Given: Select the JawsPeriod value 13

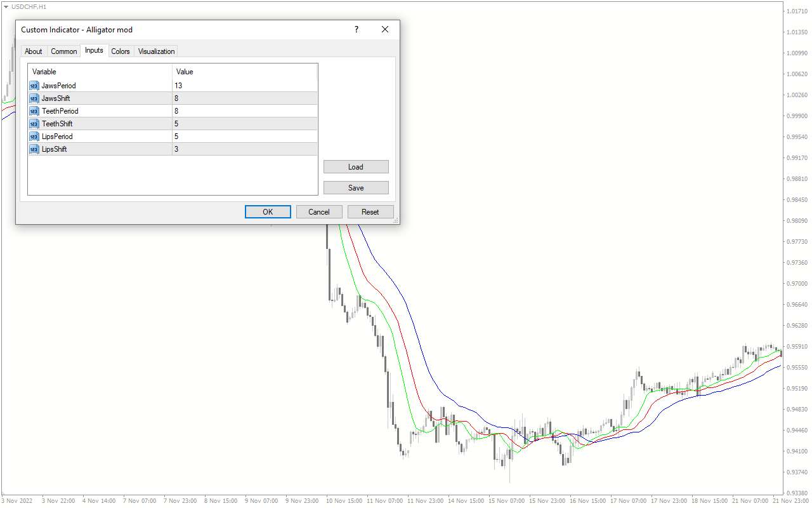Looking at the screenshot, I should coord(244,86).
